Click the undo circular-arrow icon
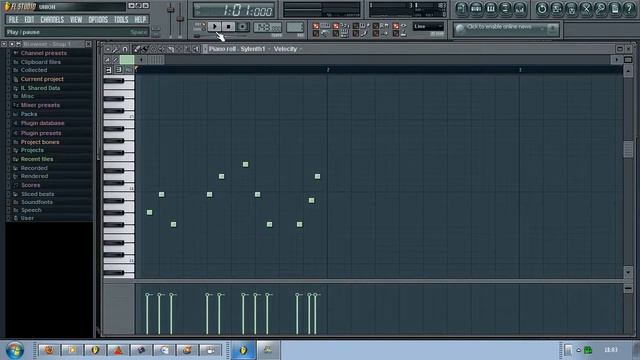640x360 pixels. (542, 9)
